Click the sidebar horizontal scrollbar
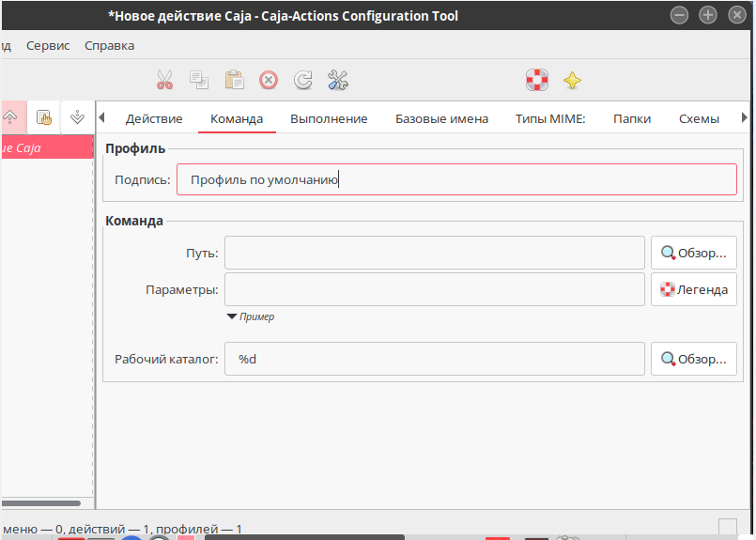The width and height of the screenshot is (756, 540). 41,503
